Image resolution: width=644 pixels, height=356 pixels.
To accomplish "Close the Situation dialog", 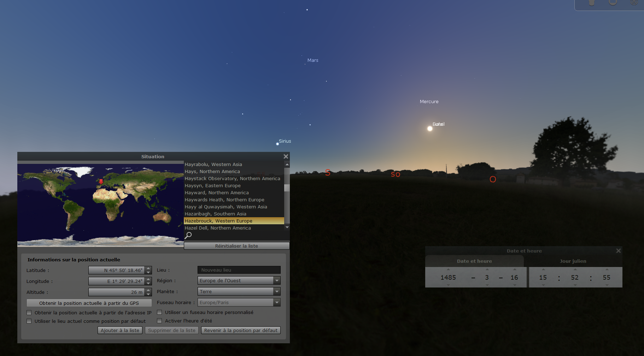I will click(x=286, y=156).
